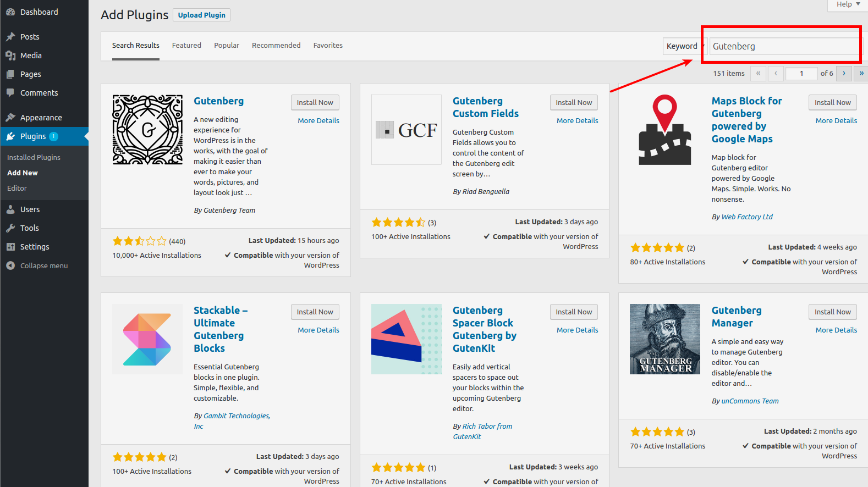Open the Maps Block for Gutenberg title link
The width and height of the screenshot is (868, 487).
(x=746, y=120)
